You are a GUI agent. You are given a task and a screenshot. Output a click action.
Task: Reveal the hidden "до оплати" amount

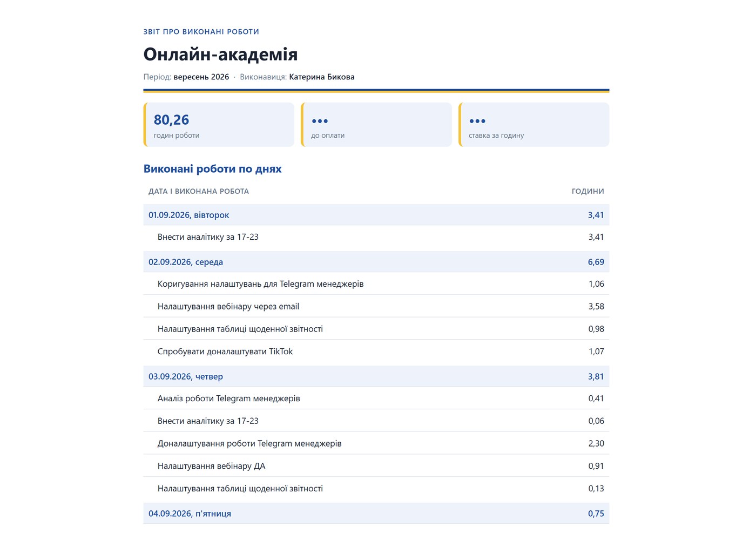320,120
